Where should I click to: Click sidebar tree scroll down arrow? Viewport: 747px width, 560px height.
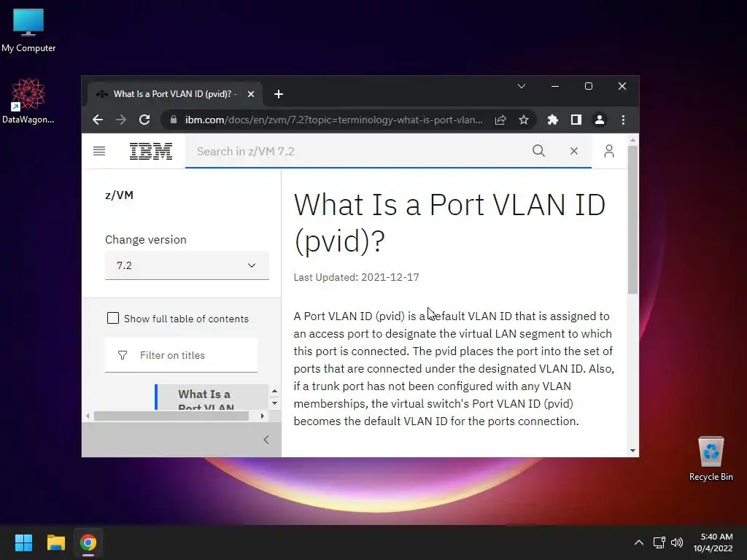coord(274,403)
